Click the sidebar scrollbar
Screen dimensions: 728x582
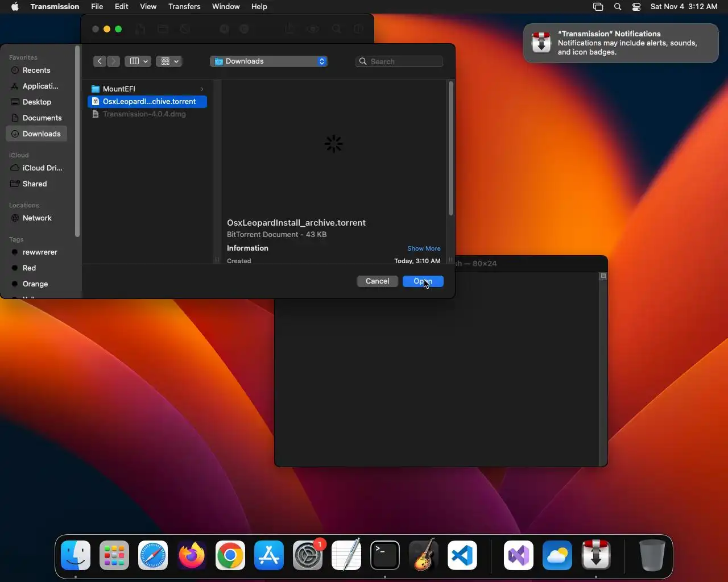[77, 142]
